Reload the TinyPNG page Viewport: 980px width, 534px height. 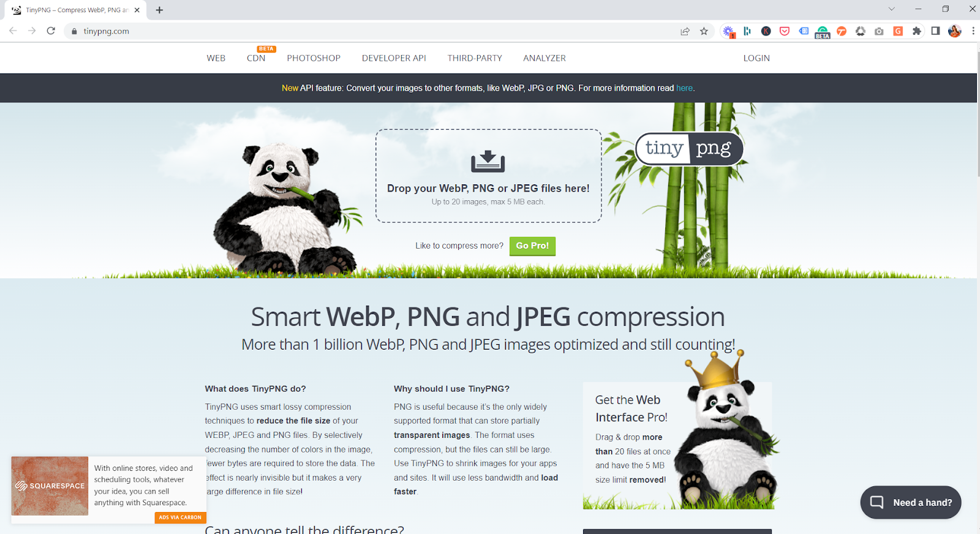(51, 31)
